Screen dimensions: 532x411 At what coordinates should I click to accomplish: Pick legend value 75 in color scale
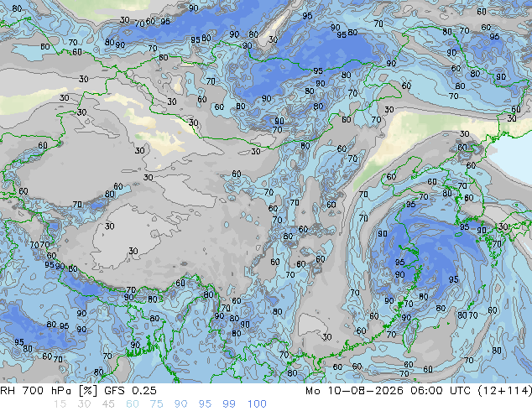pos(156,404)
